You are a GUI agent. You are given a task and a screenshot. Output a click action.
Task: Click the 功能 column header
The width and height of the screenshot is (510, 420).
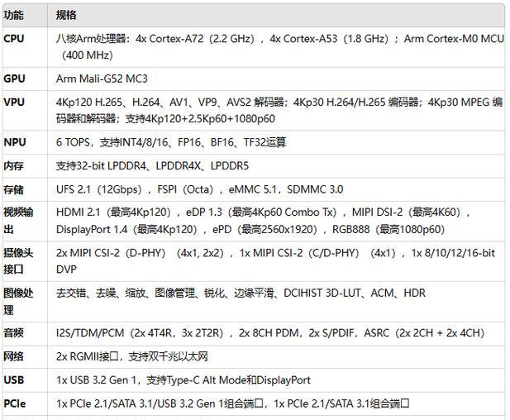[13, 15]
